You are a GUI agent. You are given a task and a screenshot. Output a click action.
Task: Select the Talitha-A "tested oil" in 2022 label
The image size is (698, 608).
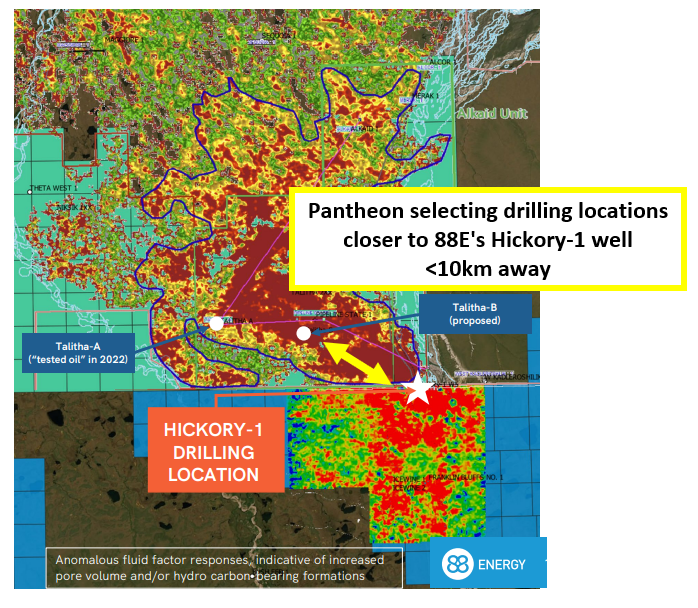tap(78, 353)
